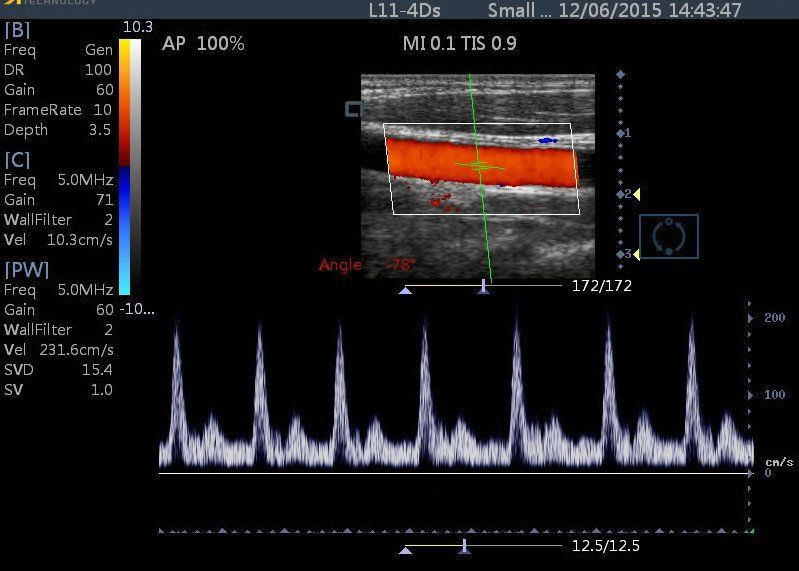
Task: Click the PW Vel 231.6cm/s parameter
Action: click(x=58, y=350)
